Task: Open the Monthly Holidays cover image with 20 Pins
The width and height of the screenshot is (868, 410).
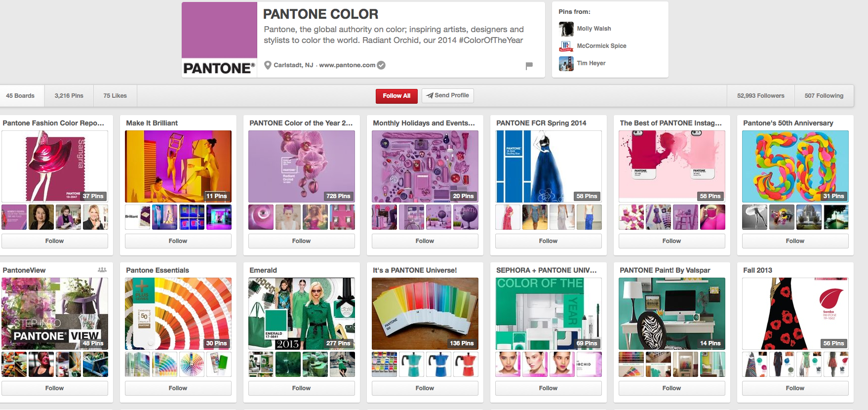Action: [x=425, y=166]
